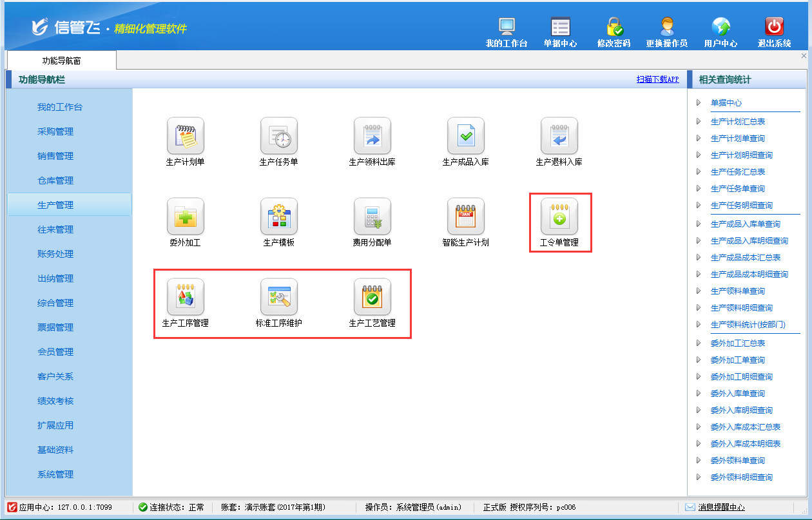Image resolution: width=812 pixels, height=520 pixels.
Task: Launch the 委外加工 icon
Action: [185, 217]
